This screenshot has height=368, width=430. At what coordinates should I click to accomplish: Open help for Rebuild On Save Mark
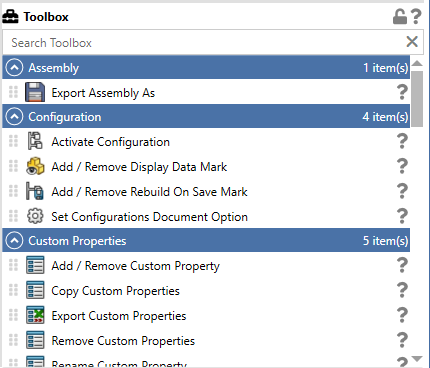pyautogui.click(x=402, y=191)
